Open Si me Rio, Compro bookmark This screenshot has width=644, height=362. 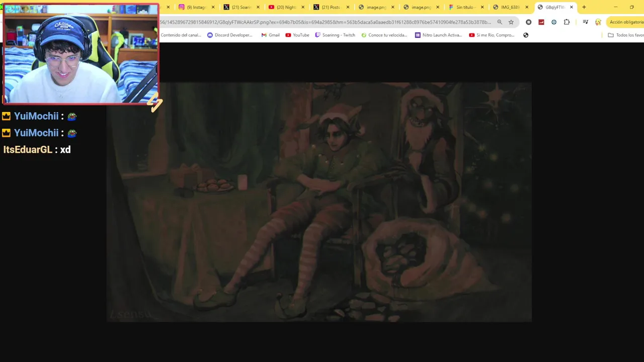(492, 35)
